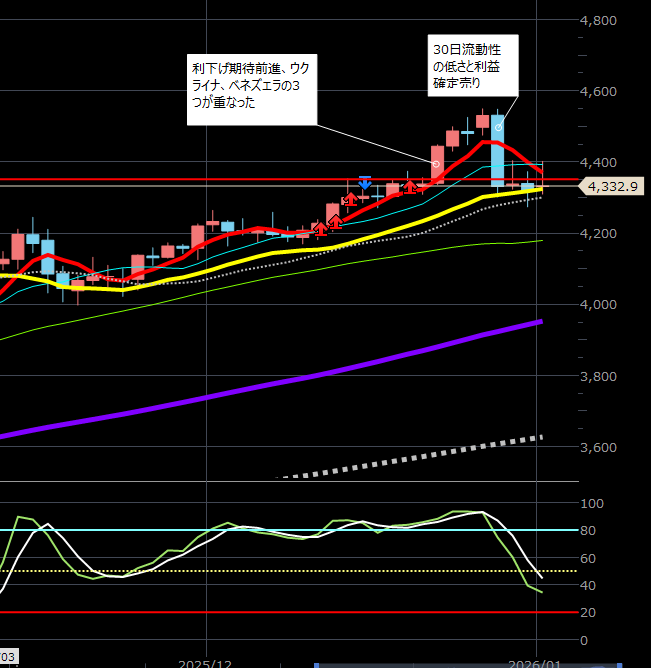The image size is (651, 668).
Task: Click the oscillator's 100 scale label
Action: coord(593,503)
